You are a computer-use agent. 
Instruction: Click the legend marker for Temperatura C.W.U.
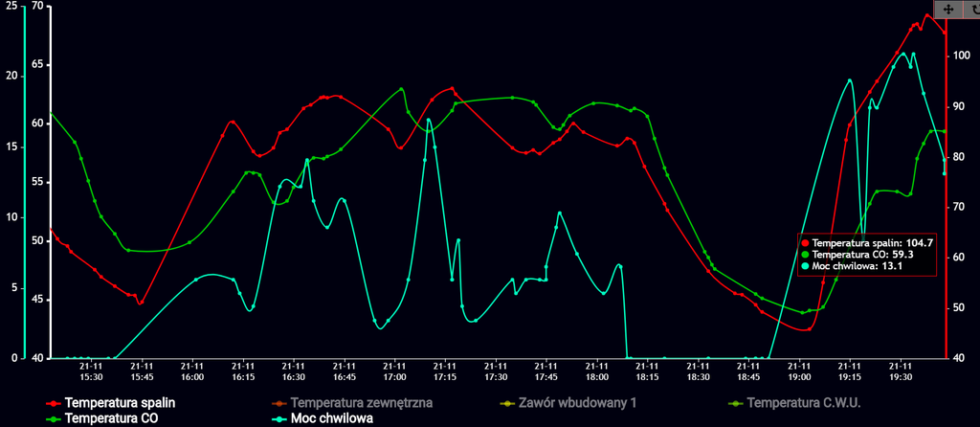[x=735, y=403]
